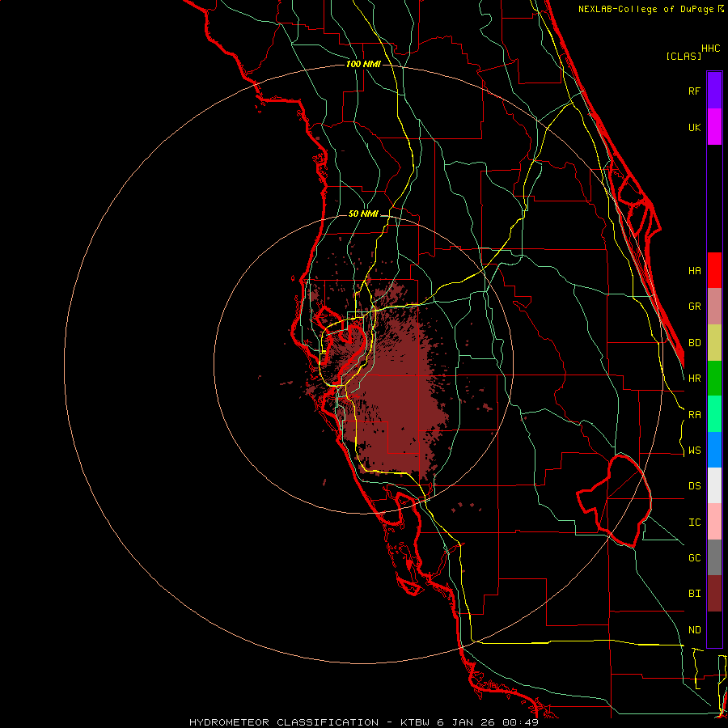Click the Hydrometeor Classification KTBW title caption

pyautogui.click(x=363, y=722)
